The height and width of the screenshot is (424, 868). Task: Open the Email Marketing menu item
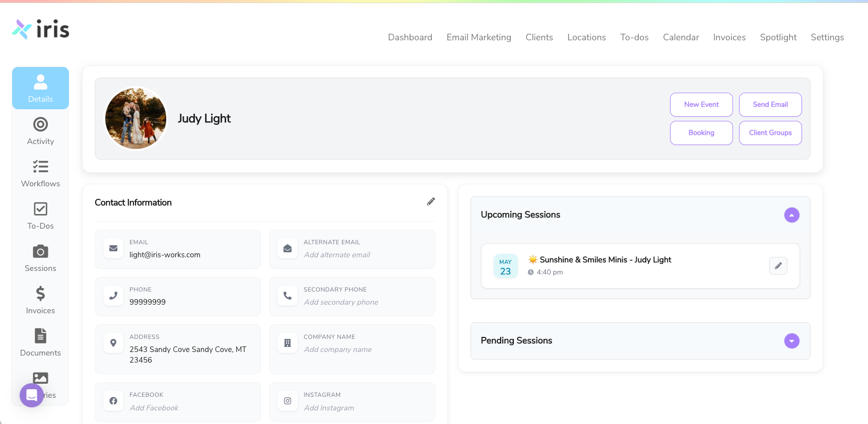click(x=479, y=37)
